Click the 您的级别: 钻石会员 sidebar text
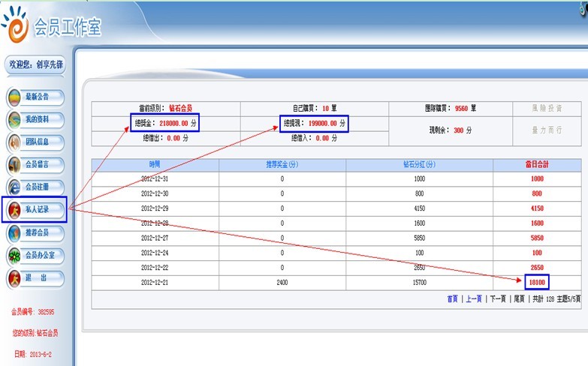 click(x=35, y=333)
